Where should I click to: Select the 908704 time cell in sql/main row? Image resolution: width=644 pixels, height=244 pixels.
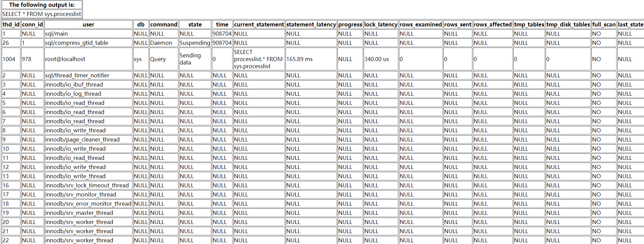[222, 34]
